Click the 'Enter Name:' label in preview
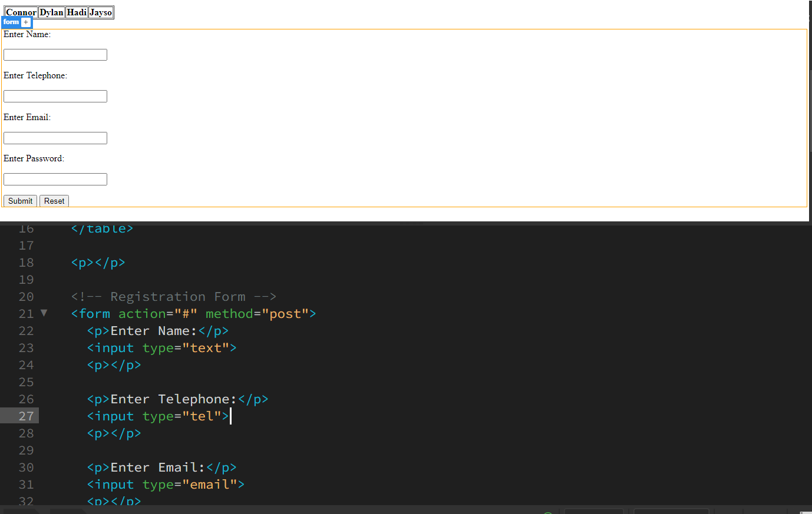812x514 pixels. 27,34
